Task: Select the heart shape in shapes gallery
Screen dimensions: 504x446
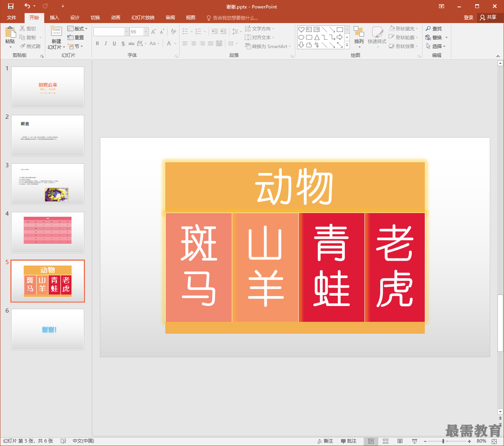Action: pos(301,30)
